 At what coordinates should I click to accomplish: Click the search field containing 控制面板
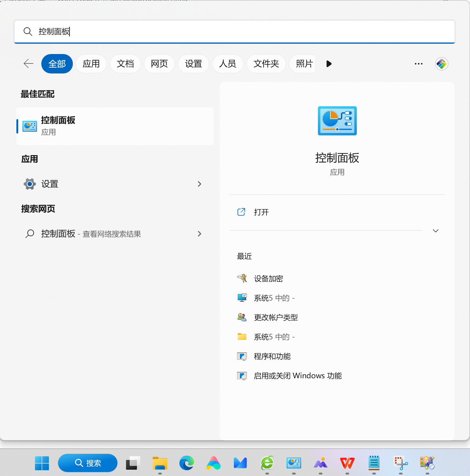(x=234, y=32)
